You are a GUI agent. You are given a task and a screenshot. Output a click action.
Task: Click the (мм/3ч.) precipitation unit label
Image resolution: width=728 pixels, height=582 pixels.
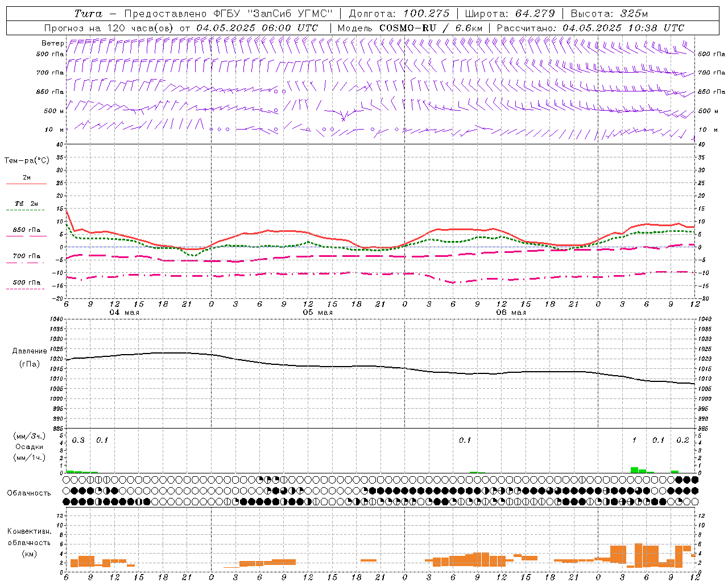(30, 436)
